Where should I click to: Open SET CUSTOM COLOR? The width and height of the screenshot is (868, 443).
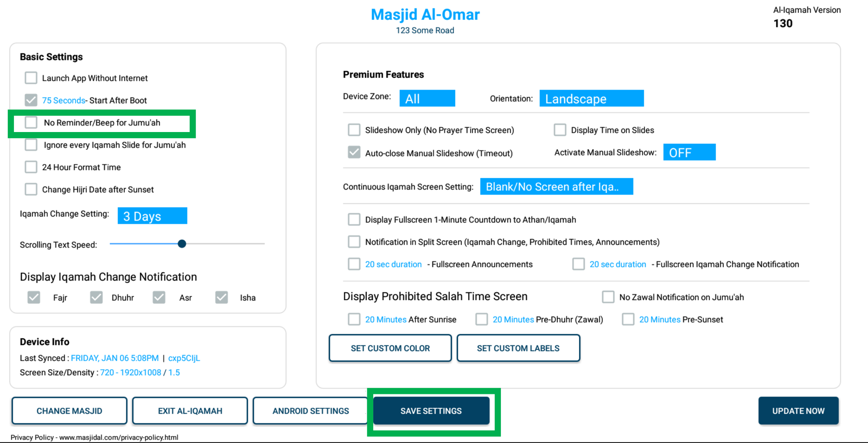click(x=390, y=348)
